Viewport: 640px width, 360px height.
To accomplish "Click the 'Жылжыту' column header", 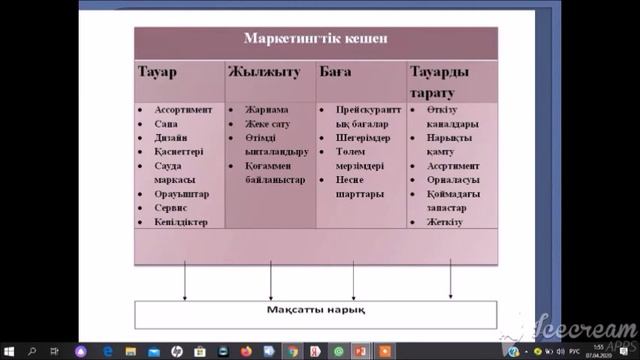I will point(264,71).
